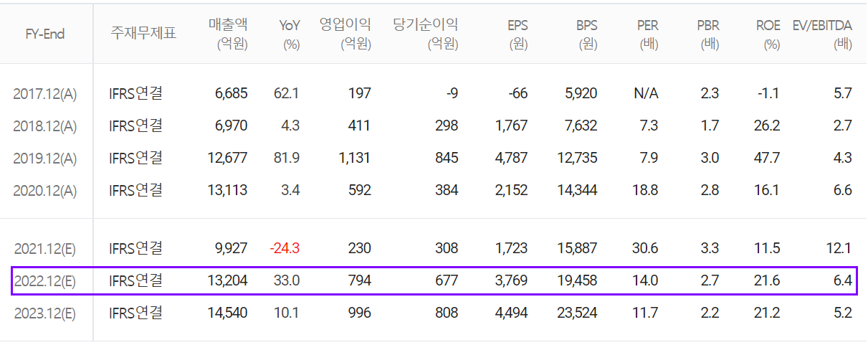Click the red -24.3 YoY value
This screenshot has height=345, width=868.
pos(285,248)
